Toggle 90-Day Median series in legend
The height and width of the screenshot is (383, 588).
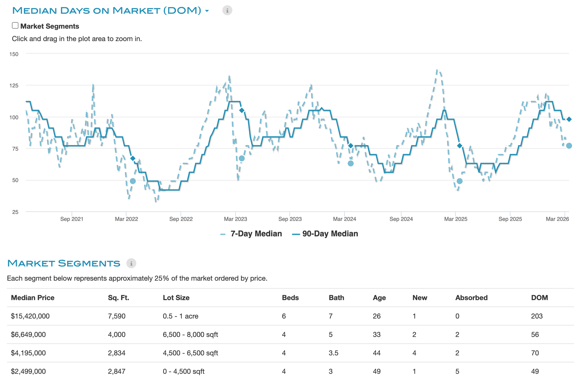point(330,234)
